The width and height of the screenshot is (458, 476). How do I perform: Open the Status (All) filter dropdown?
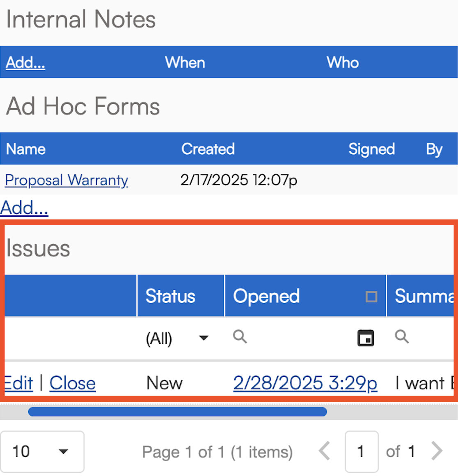pos(203,338)
